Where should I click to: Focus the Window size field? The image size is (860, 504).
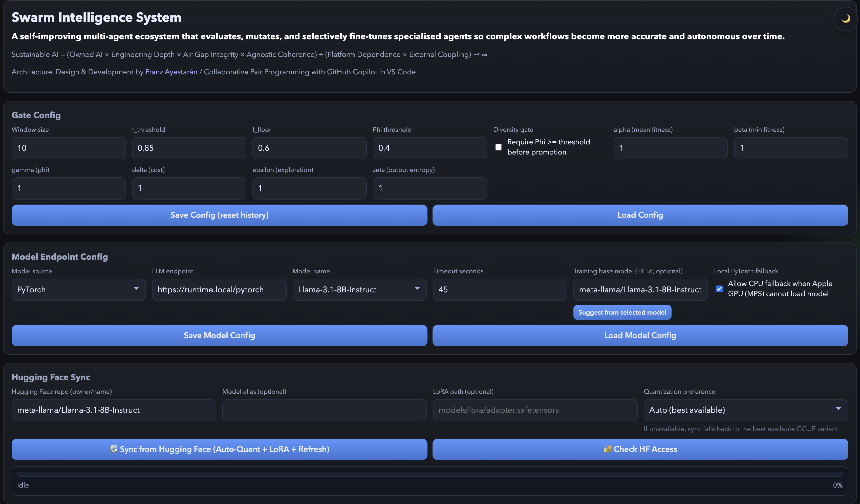(x=69, y=148)
